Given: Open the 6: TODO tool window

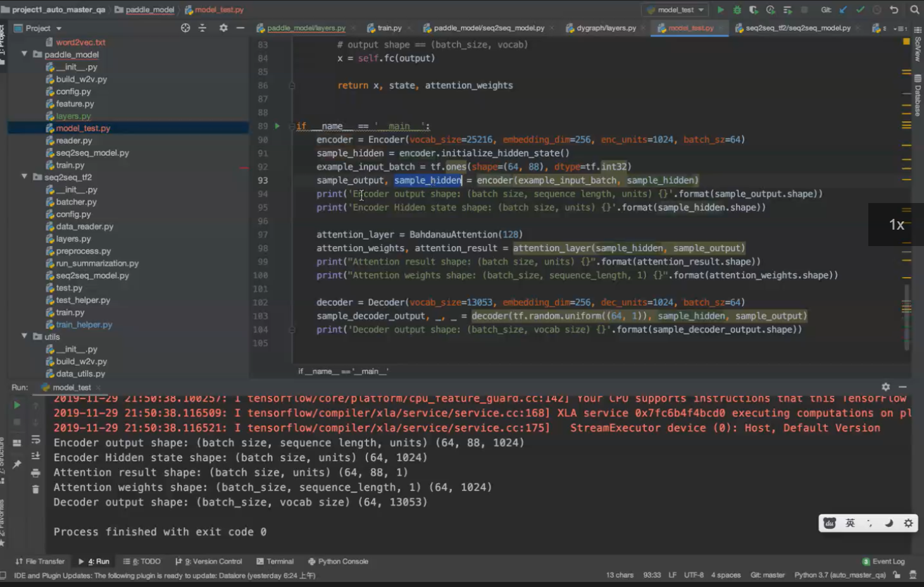Looking at the screenshot, I should coord(142,561).
